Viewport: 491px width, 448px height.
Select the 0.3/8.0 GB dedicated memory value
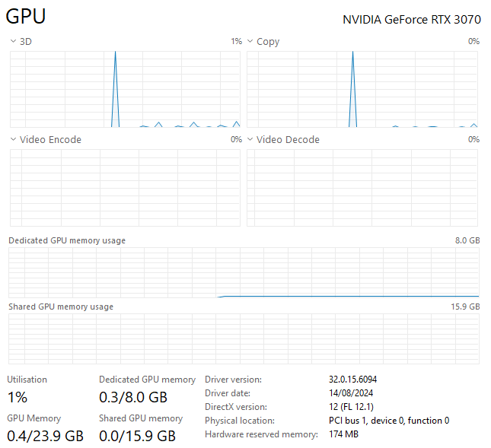pyautogui.click(x=133, y=397)
